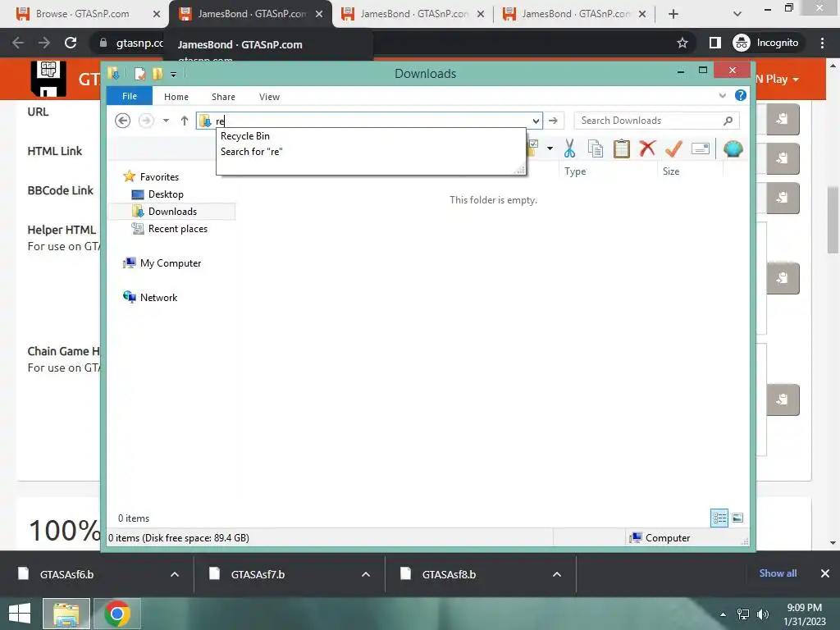Show hidden tray icons arrow

(x=724, y=614)
